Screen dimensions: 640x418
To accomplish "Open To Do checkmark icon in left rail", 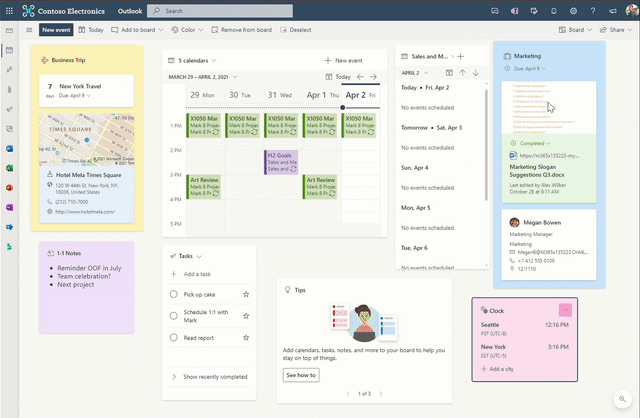I will click(9, 109).
